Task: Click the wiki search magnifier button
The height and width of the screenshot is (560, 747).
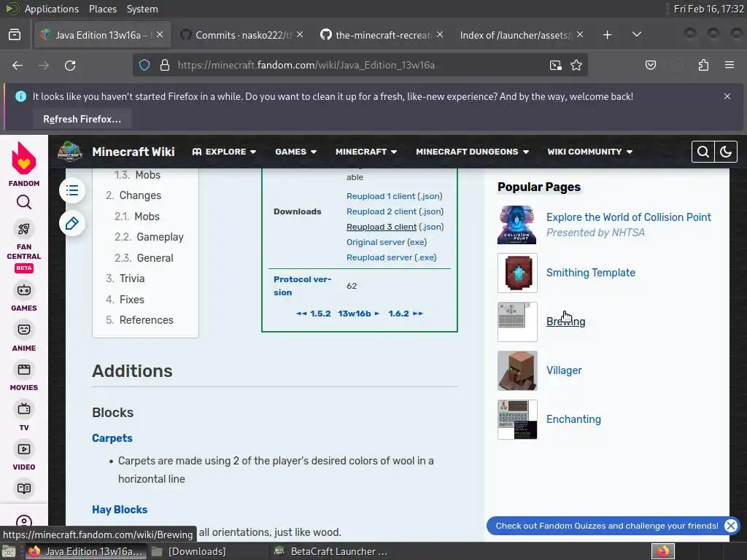Action: pos(703,152)
